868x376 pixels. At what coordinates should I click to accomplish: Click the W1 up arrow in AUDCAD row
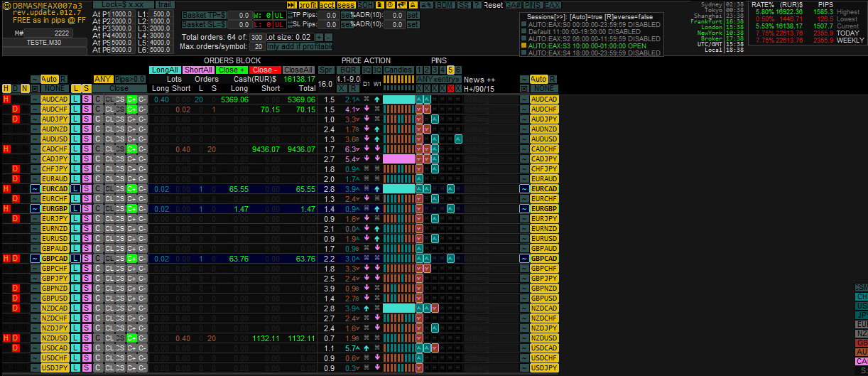[376, 100]
